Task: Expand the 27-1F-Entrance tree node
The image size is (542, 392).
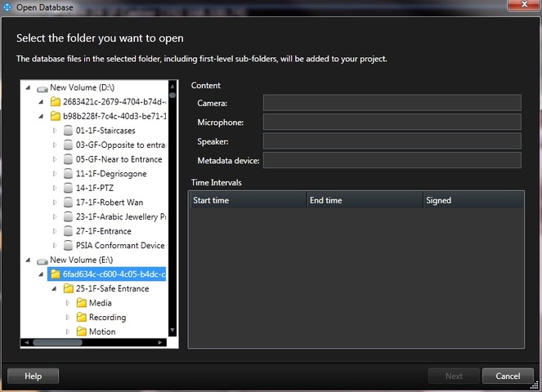Action: tap(55, 231)
